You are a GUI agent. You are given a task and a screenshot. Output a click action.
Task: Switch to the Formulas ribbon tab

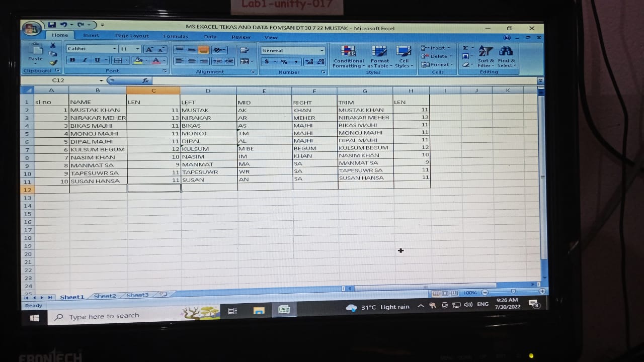click(176, 36)
